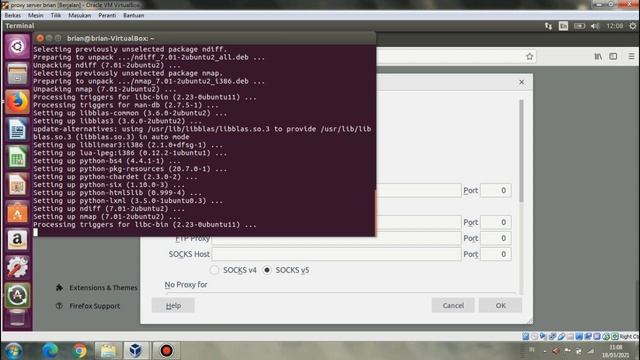Open sound volume indicator
The width and height of the screenshot is (640, 360).
point(595,26)
